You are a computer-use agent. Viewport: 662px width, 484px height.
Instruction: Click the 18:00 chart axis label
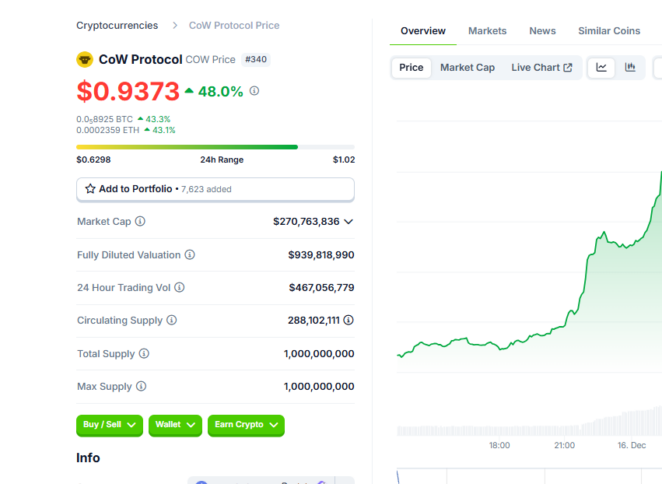(499, 445)
